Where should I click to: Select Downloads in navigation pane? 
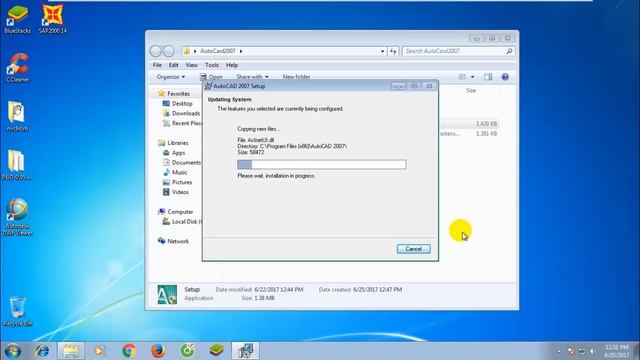click(x=181, y=113)
